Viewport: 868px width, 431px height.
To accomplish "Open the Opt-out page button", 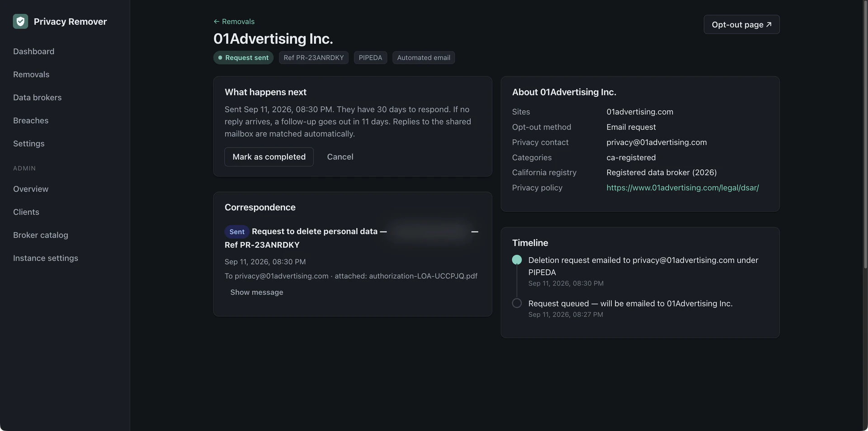I will [x=741, y=24].
